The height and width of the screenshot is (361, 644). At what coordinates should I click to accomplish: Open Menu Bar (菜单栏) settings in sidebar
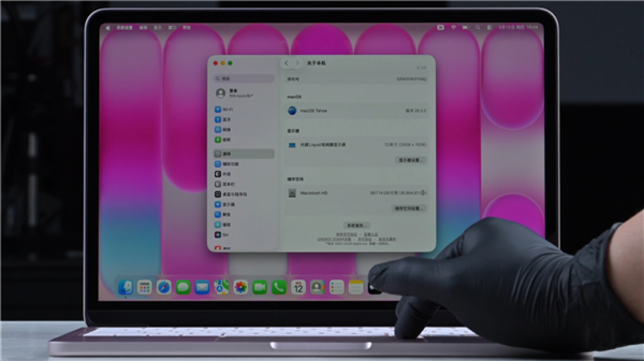coord(243,184)
